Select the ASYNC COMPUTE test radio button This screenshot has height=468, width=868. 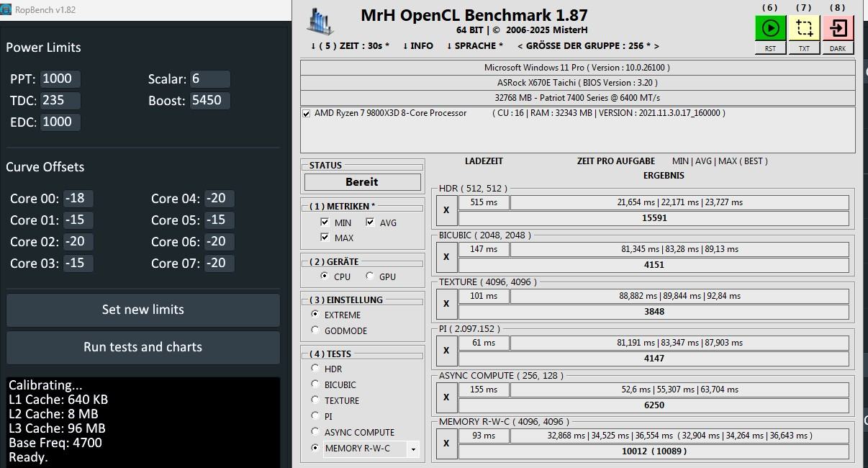pyautogui.click(x=315, y=431)
